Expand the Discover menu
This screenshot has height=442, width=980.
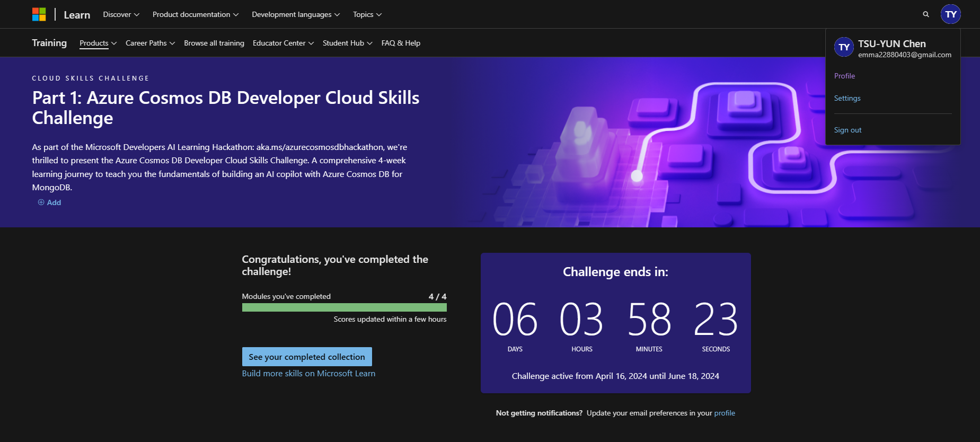pyautogui.click(x=121, y=14)
